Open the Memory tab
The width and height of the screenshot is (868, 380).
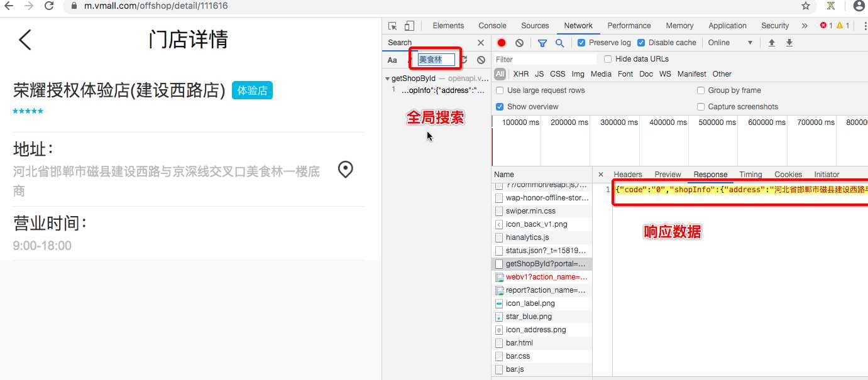pyautogui.click(x=679, y=26)
